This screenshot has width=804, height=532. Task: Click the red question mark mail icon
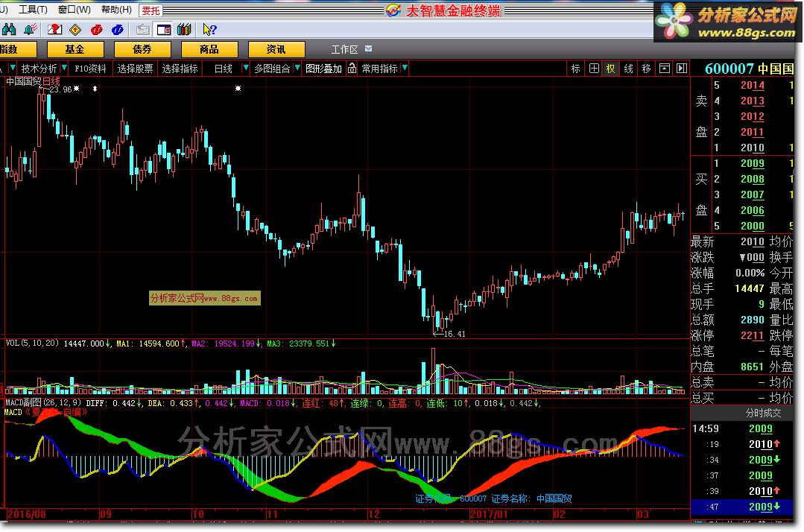click(54, 30)
